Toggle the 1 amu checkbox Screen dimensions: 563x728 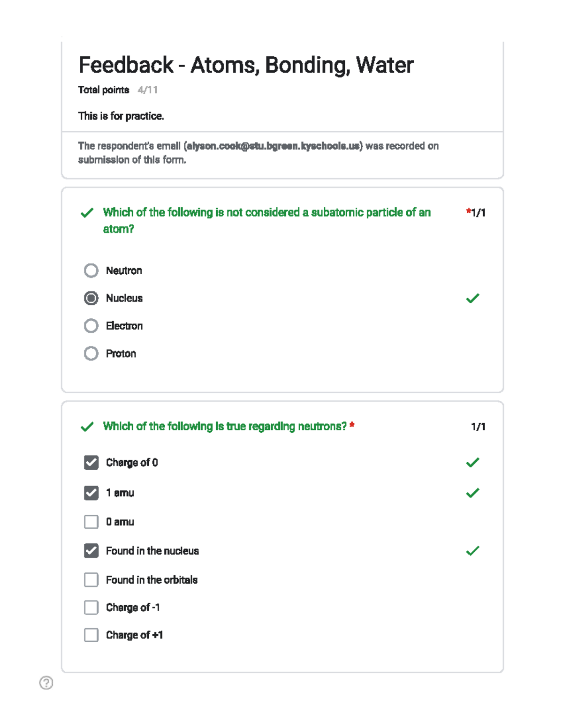tap(91, 493)
